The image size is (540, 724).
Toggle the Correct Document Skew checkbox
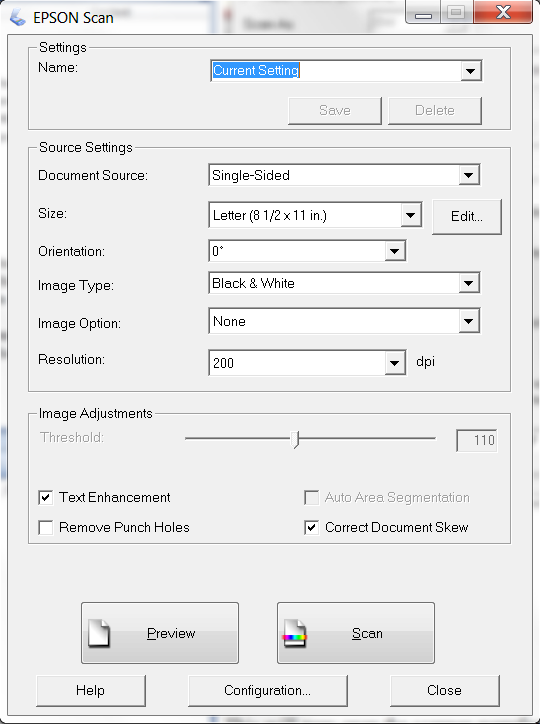point(312,527)
